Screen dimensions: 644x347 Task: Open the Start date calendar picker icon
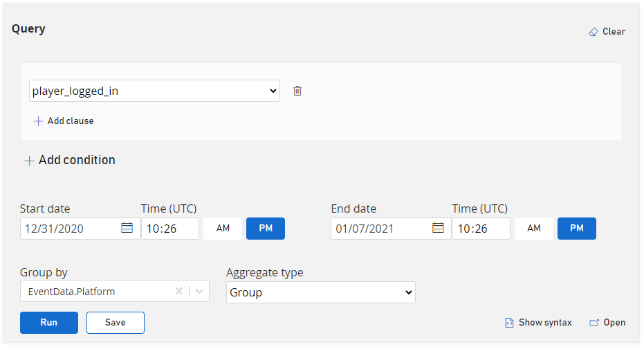127,228
